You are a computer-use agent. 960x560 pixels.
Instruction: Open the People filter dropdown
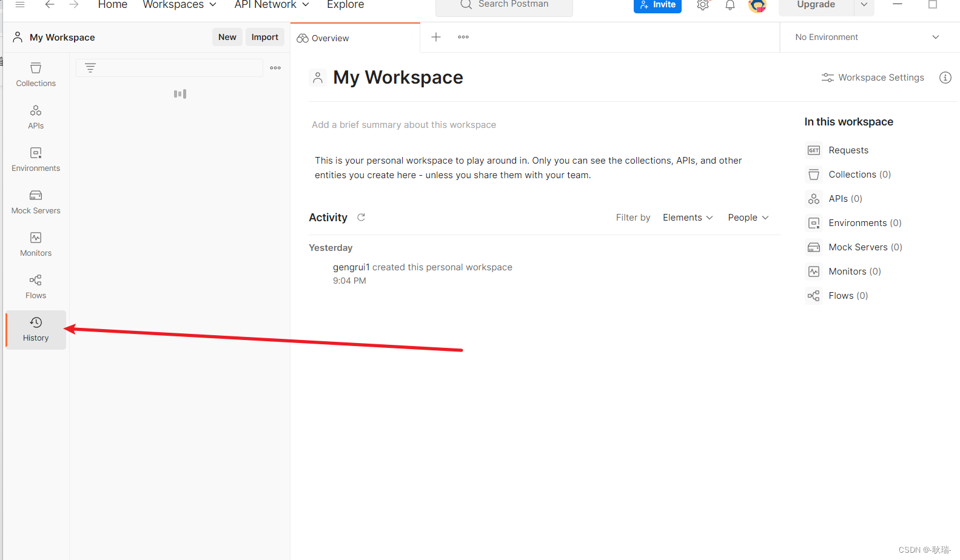coord(748,218)
